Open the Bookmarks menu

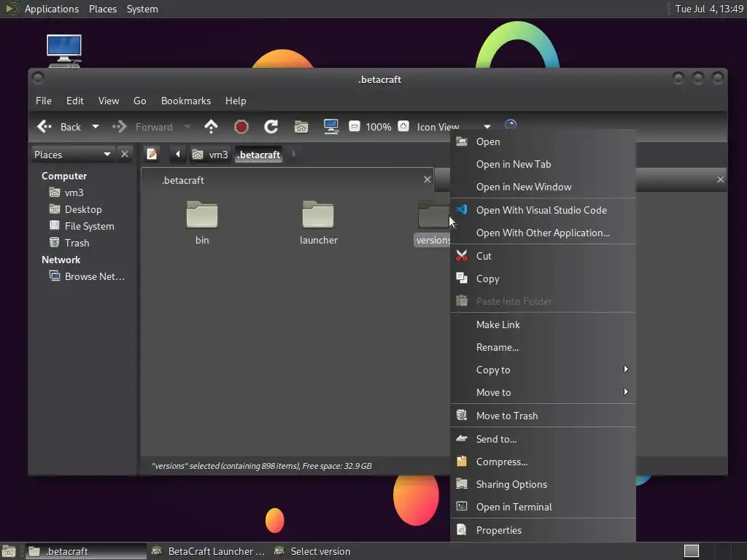pyautogui.click(x=186, y=101)
